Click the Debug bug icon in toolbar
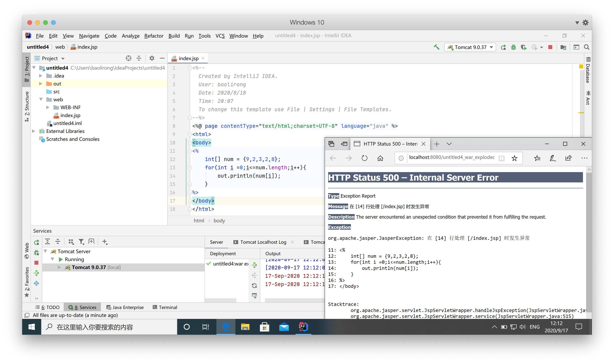The width and height of the screenshot is (614, 364). [x=514, y=47]
